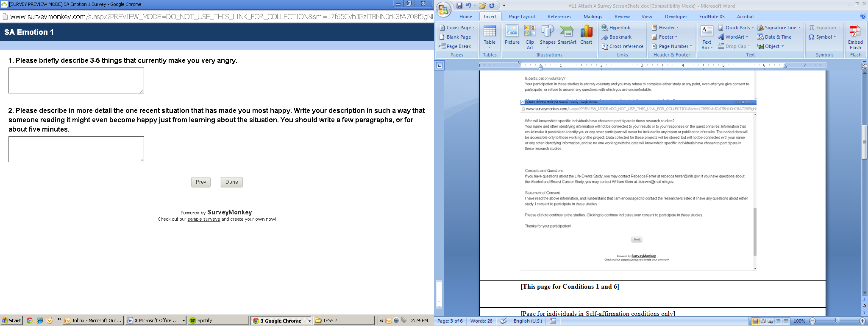Insert a Picture from the Illustrations group

click(x=512, y=35)
